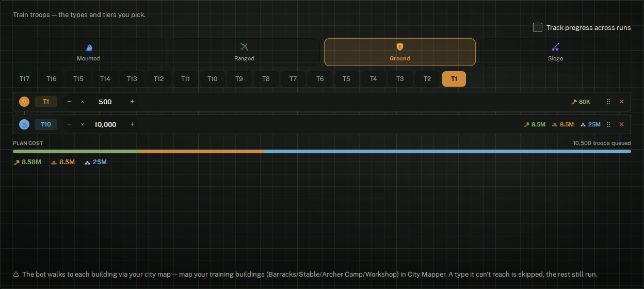
Task: Remove the T10 row with its X
Action: [621, 124]
